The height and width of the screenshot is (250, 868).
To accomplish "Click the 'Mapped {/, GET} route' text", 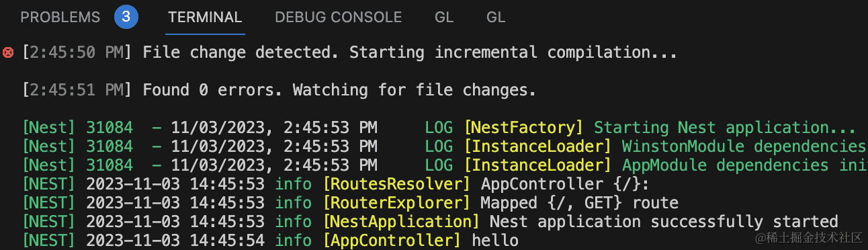I will pos(579,203).
